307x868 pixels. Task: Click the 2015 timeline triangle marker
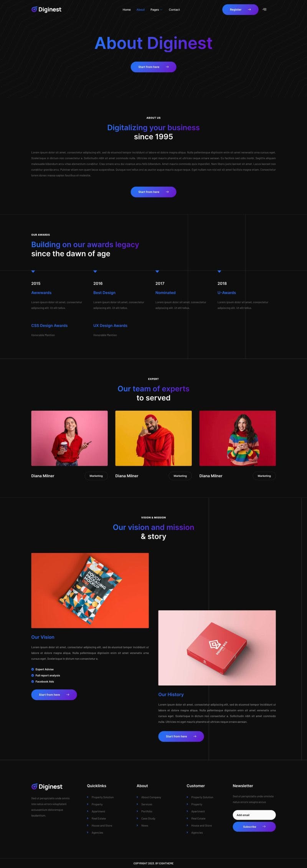tap(33, 271)
